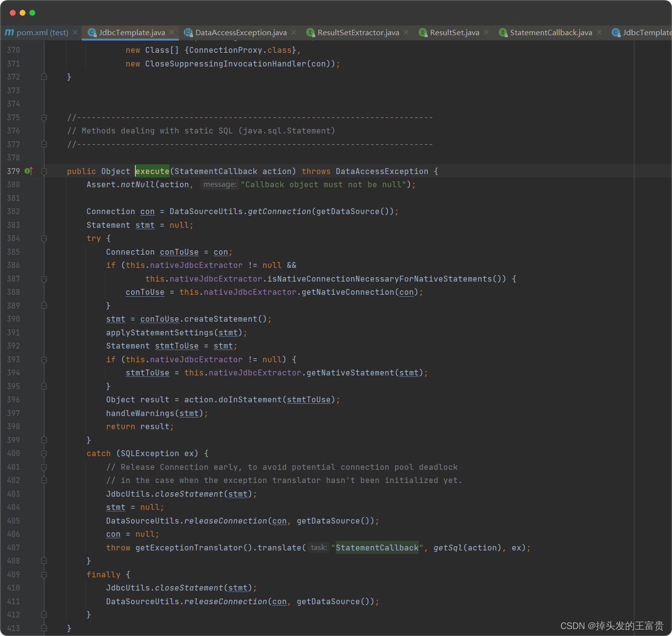
Task: Click implements-method gutter icon on line 379
Action: pos(29,171)
